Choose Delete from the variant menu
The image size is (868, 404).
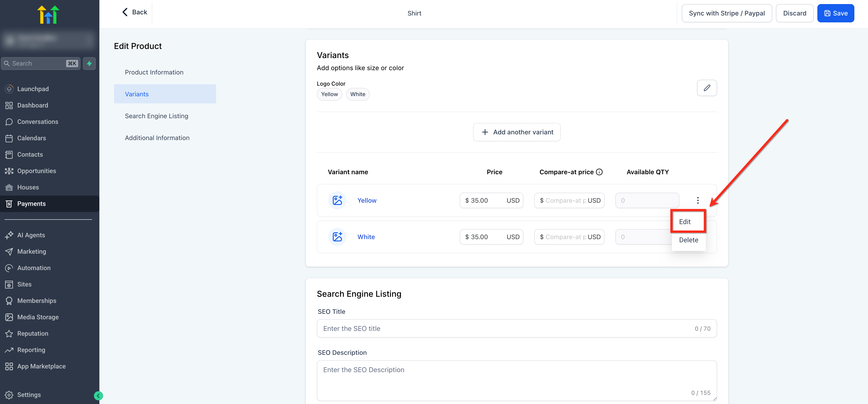(688, 240)
